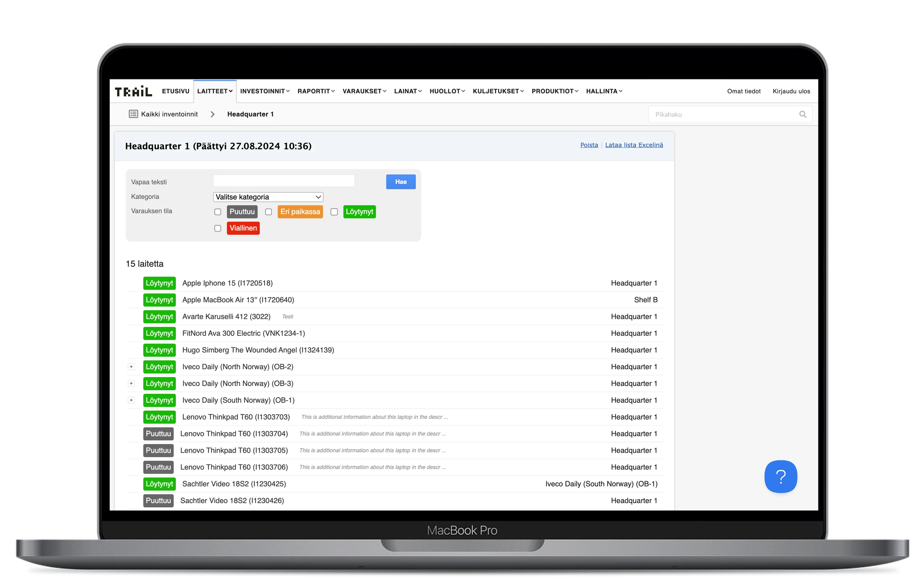Click the red Viallinen filter label
This screenshot has height=588, width=924.
pyautogui.click(x=243, y=228)
